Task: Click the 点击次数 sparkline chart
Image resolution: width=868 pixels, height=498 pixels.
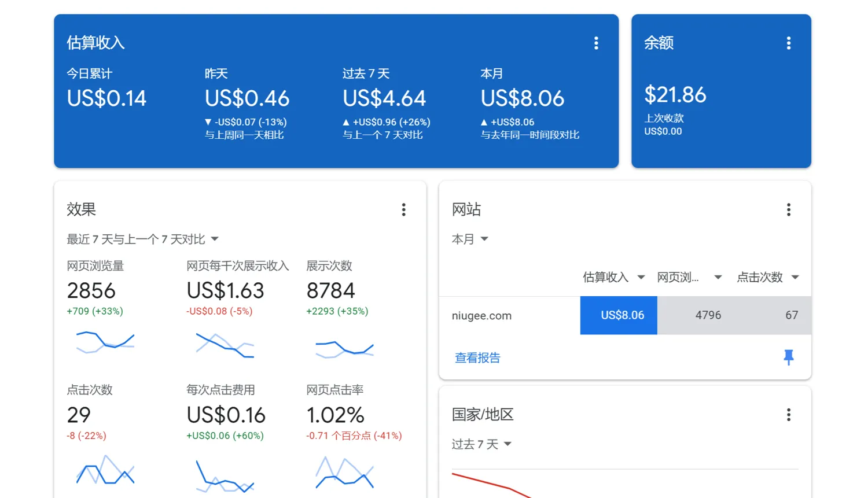Action: [105, 470]
